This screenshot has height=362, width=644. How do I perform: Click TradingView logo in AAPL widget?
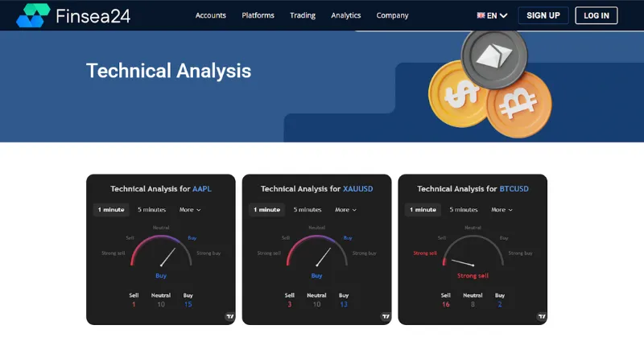coord(229,317)
